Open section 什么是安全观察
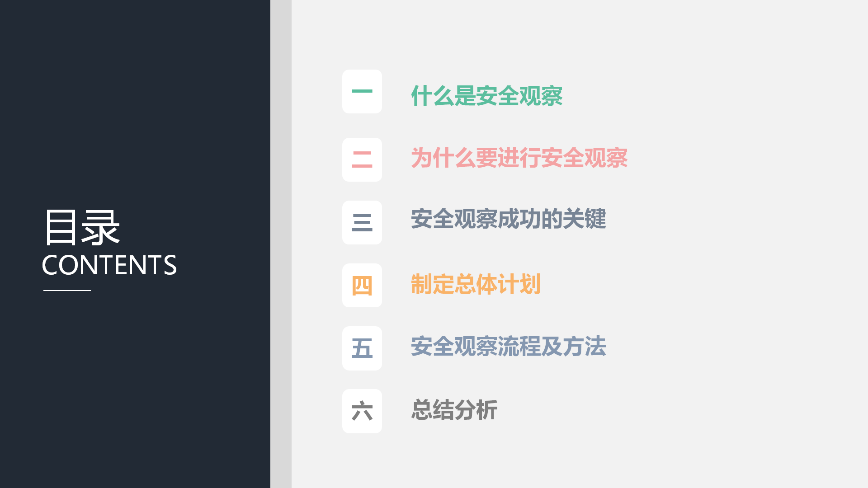868x488 pixels. coord(487,96)
